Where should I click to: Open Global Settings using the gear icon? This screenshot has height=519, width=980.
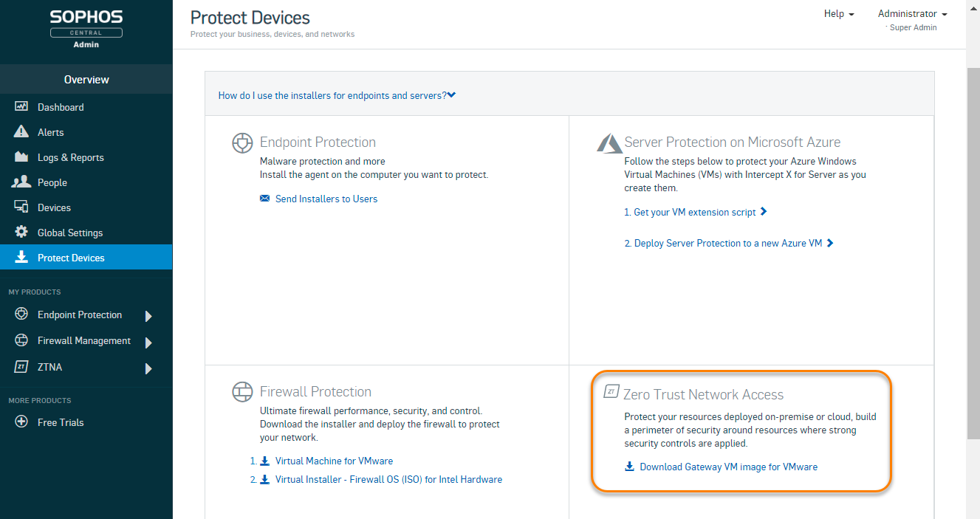[21, 233]
